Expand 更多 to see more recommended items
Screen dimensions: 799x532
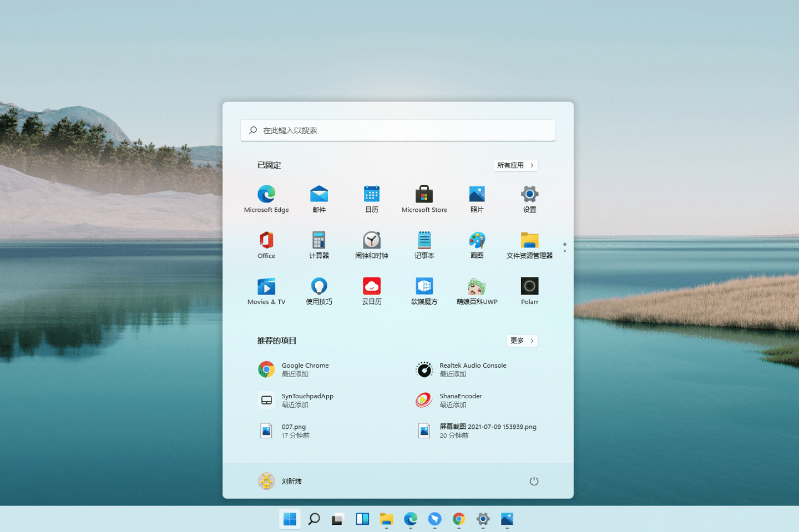click(x=522, y=340)
